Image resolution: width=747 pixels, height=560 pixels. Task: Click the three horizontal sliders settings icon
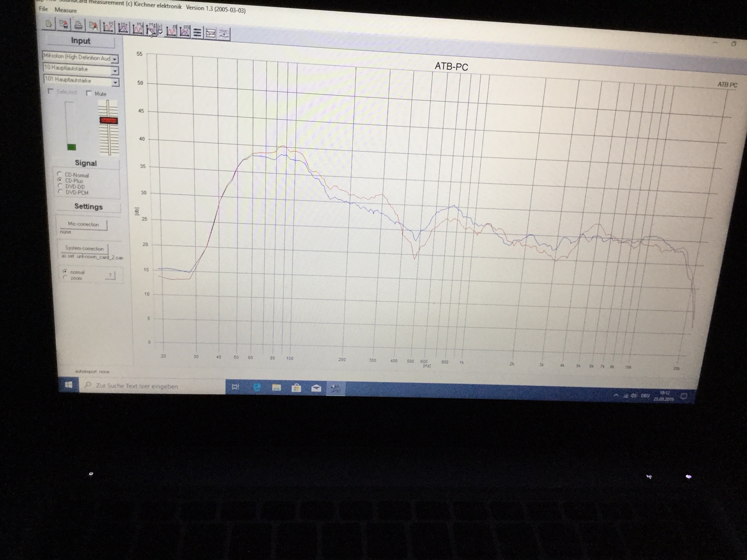[x=197, y=32]
